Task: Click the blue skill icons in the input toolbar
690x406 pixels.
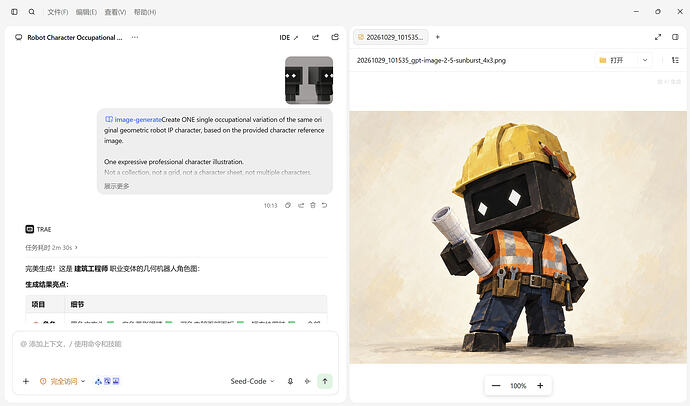Action: pos(107,381)
